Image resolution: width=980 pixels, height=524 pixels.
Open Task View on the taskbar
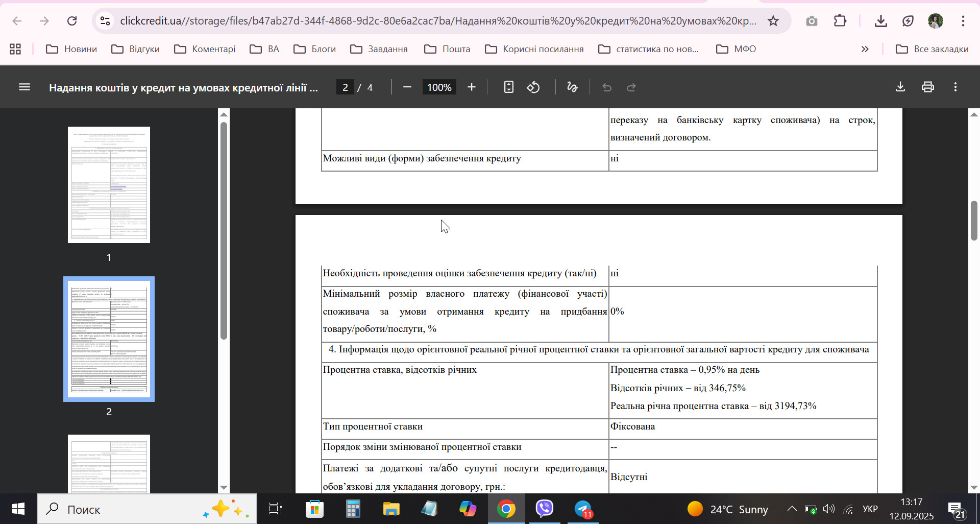(276, 509)
